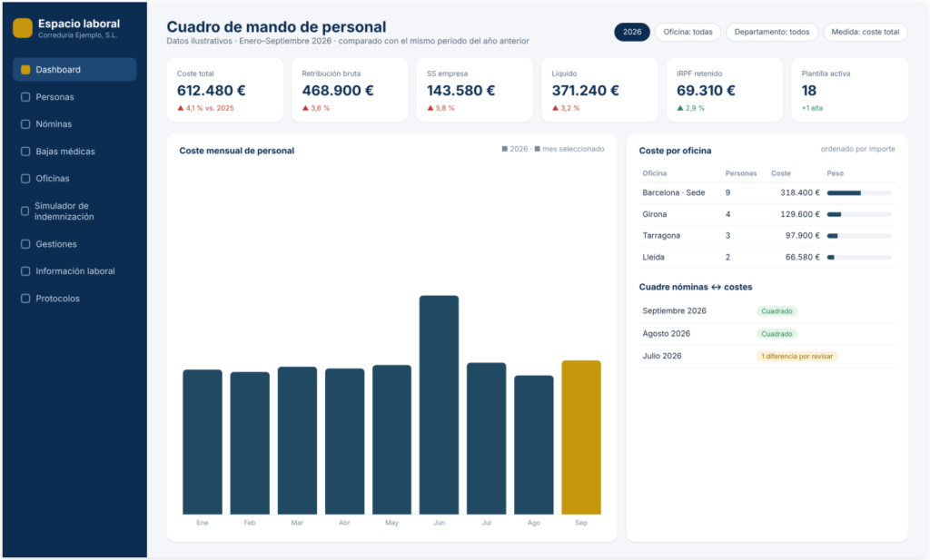Open Protocolos in the sidebar

click(74, 298)
